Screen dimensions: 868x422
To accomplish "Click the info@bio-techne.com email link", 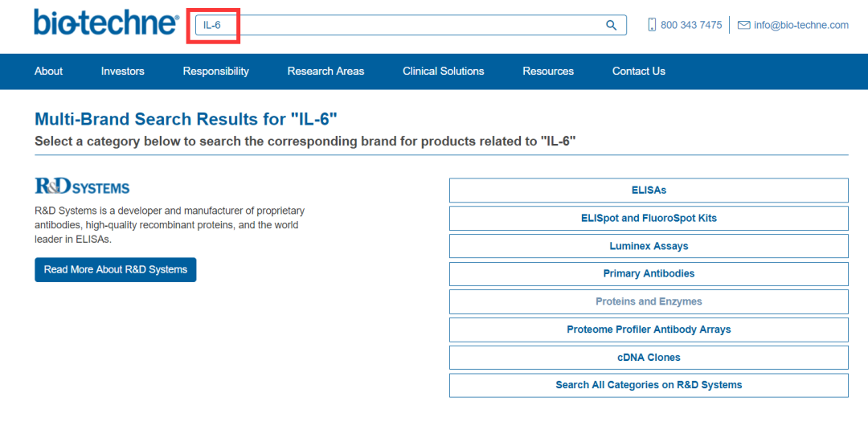I will pyautogui.click(x=801, y=25).
